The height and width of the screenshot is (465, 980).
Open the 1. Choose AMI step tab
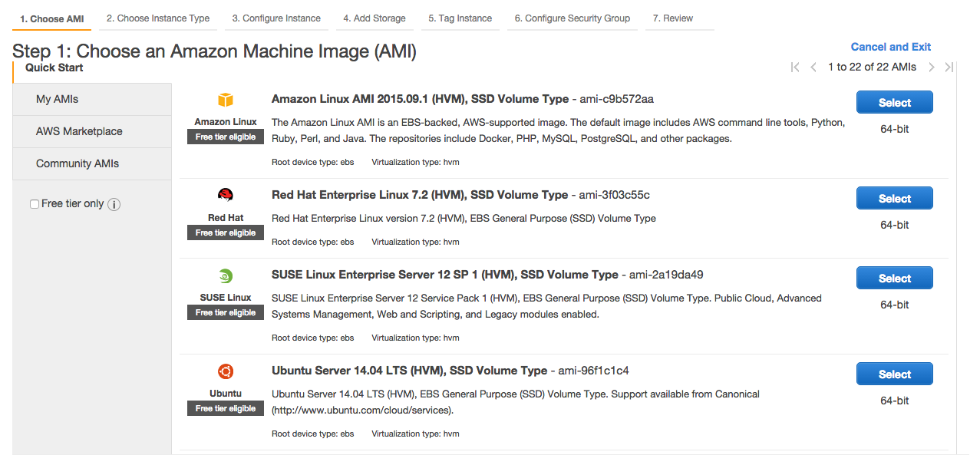click(x=51, y=19)
